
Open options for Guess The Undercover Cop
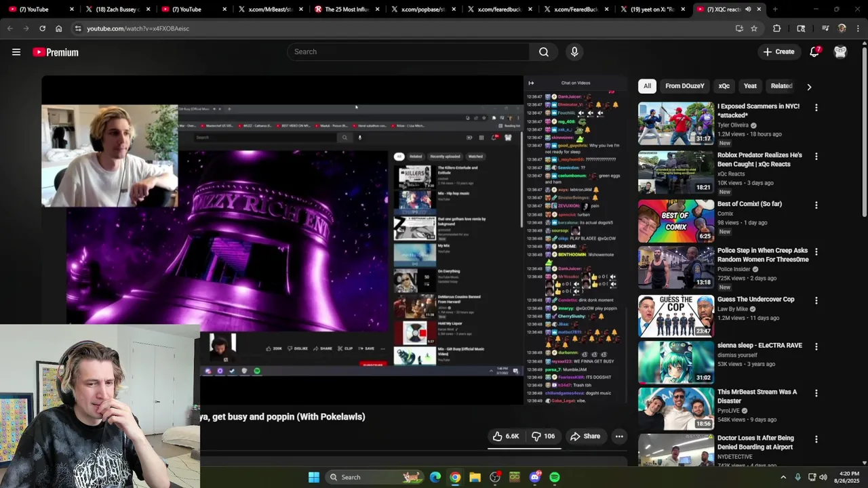[x=816, y=300]
